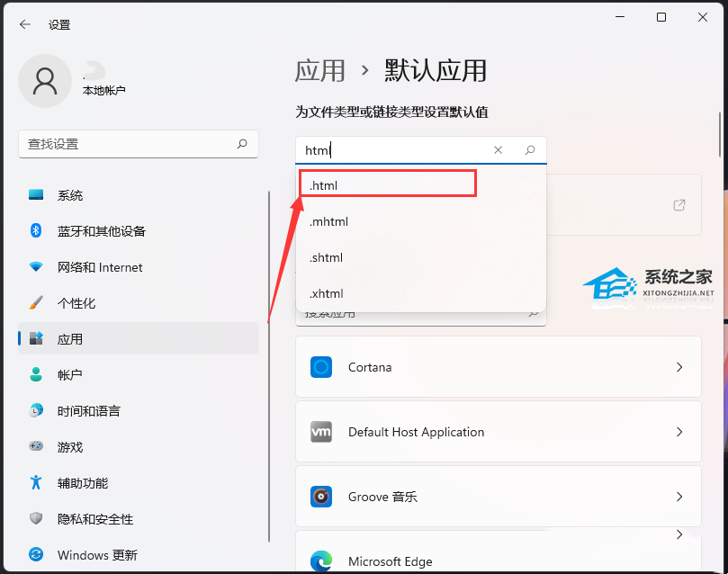Image resolution: width=728 pixels, height=574 pixels.
Task: Click the paintbrush icon for 个性化
Action: [x=36, y=302]
